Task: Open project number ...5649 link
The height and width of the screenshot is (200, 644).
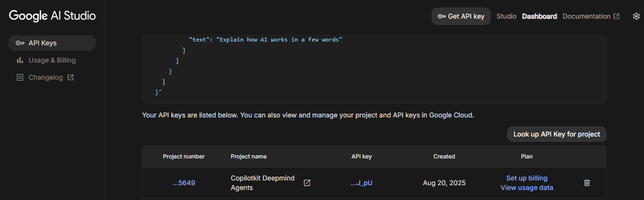Action: (184, 183)
